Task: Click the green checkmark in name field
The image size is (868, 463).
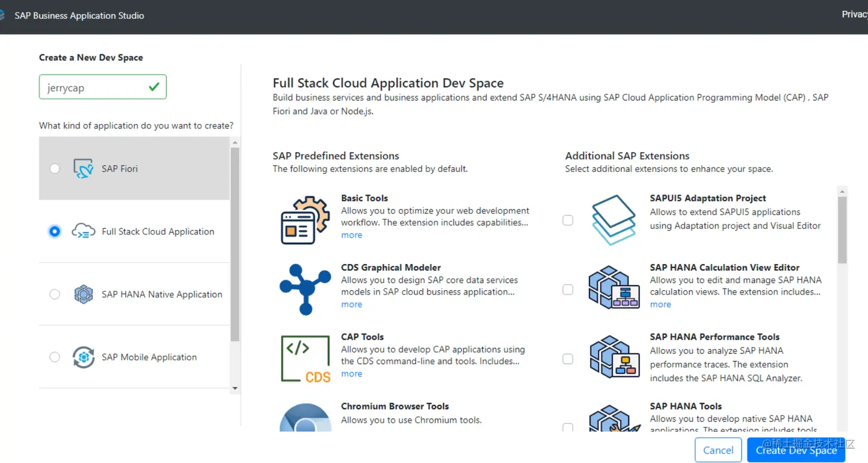Action: tap(154, 87)
